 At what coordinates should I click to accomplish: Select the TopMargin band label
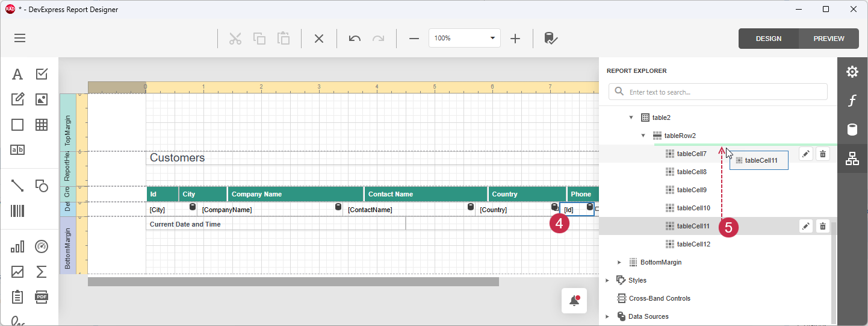click(68, 122)
